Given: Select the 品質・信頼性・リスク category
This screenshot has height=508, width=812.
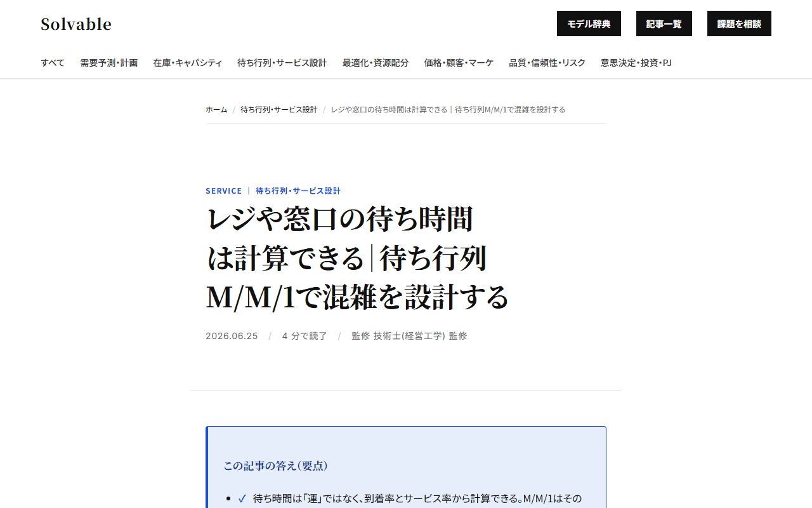Looking at the screenshot, I should pos(547,63).
